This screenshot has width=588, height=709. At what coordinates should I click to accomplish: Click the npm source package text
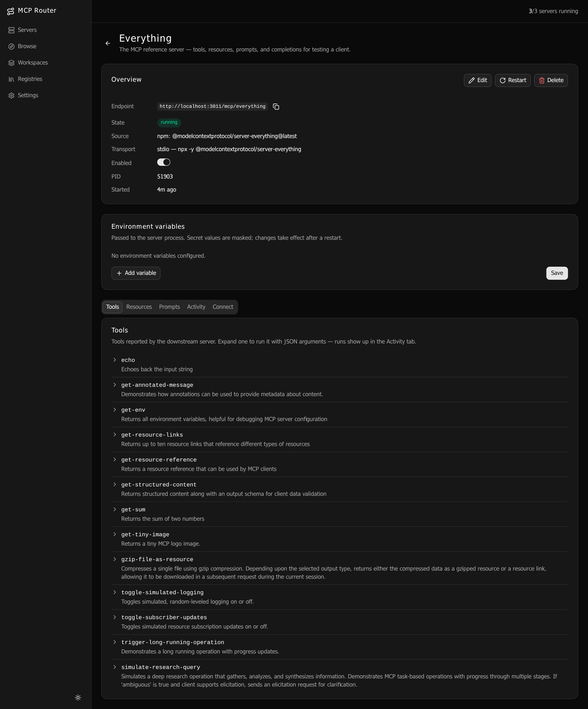click(x=227, y=136)
